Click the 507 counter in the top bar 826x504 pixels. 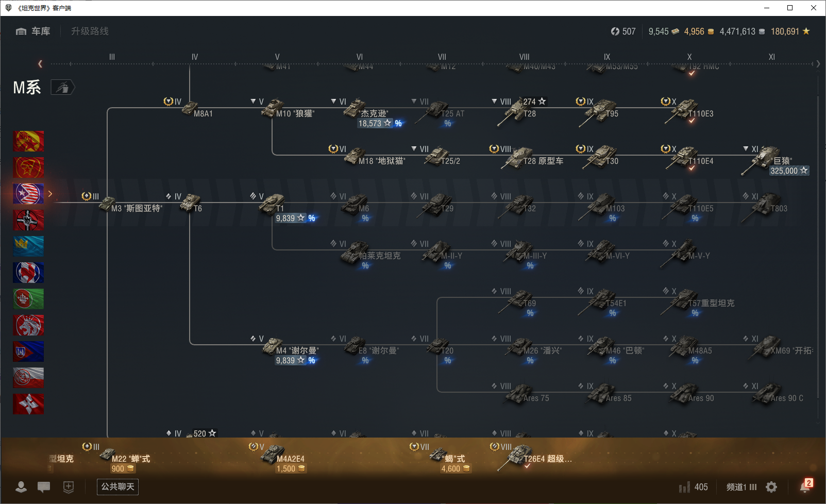pos(623,31)
